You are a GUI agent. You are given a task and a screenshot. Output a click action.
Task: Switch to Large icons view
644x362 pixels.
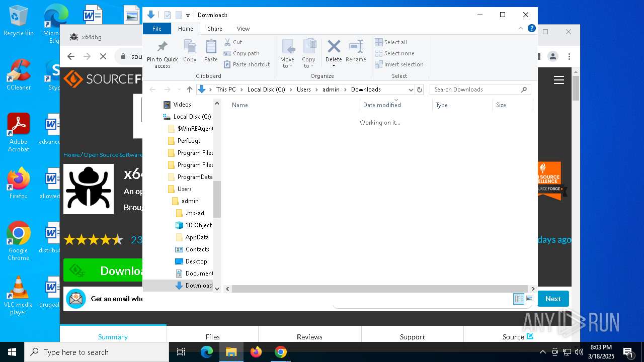[529, 299]
